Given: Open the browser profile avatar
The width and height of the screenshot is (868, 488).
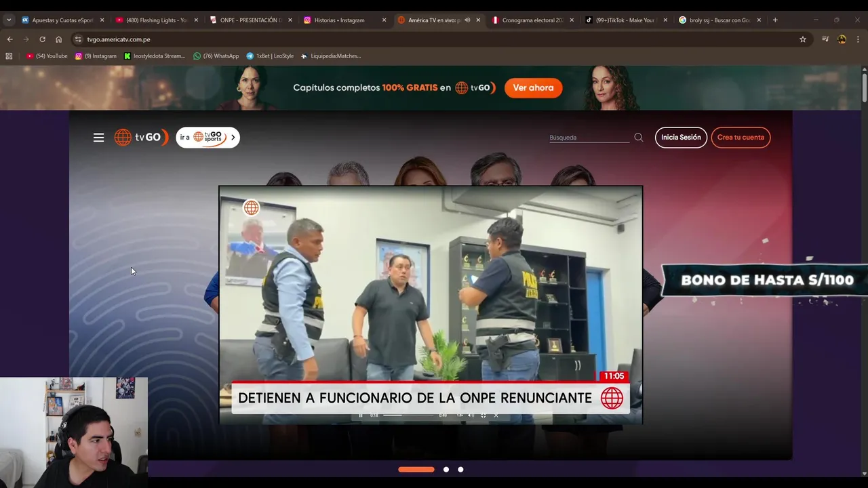Looking at the screenshot, I should pos(842,39).
